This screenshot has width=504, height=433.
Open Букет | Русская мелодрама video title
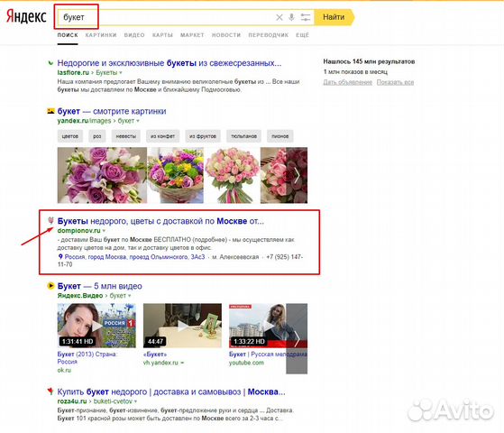[268, 355]
